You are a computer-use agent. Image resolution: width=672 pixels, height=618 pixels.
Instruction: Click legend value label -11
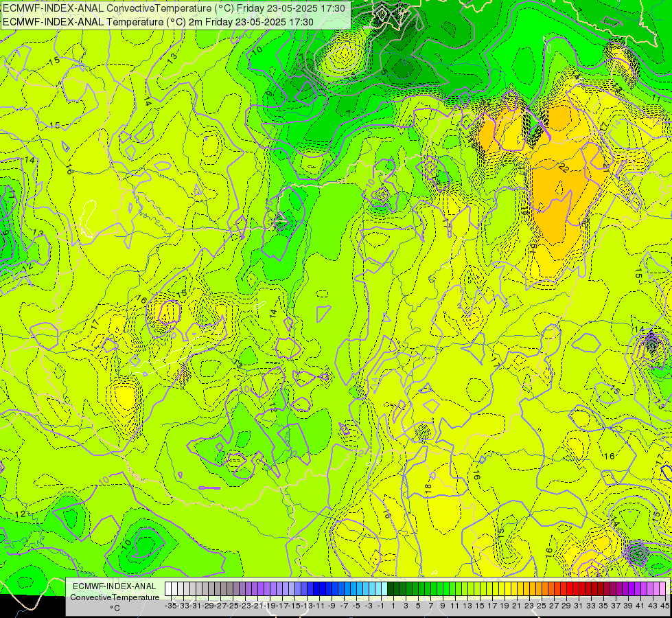[x=318, y=606]
